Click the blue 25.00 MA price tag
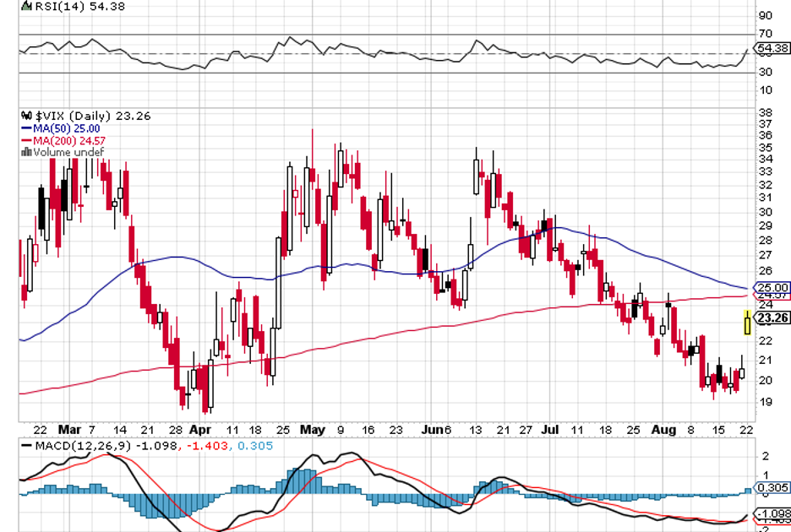This screenshot has height=532, width=791. (x=773, y=287)
